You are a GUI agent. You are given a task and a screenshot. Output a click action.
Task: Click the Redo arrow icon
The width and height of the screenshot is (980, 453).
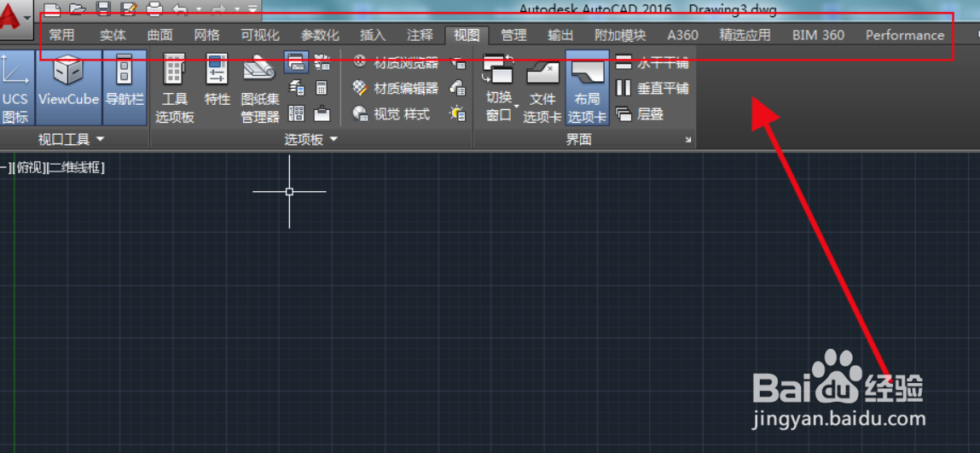[220, 9]
